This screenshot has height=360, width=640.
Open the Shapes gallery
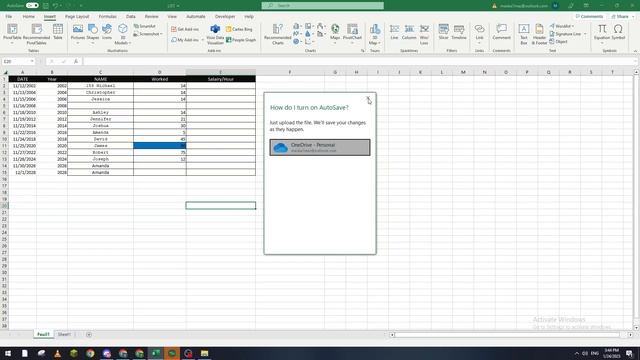coord(93,33)
